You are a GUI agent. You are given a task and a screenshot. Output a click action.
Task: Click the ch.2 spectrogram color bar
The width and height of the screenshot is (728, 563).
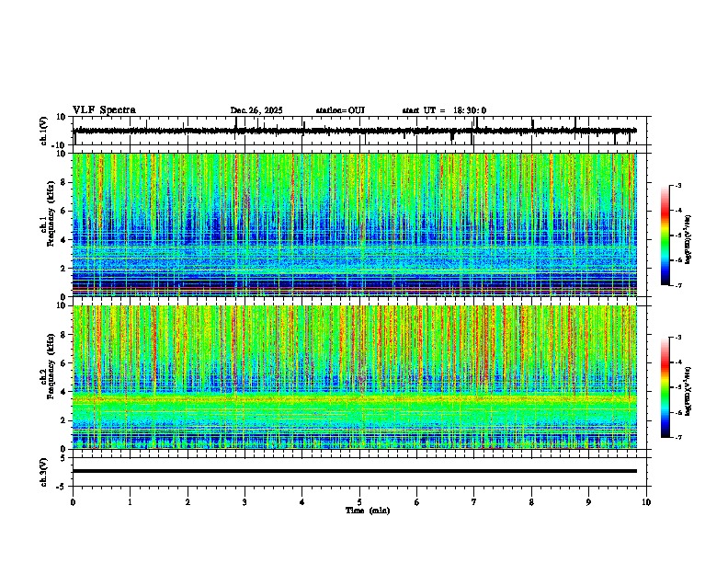point(665,387)
